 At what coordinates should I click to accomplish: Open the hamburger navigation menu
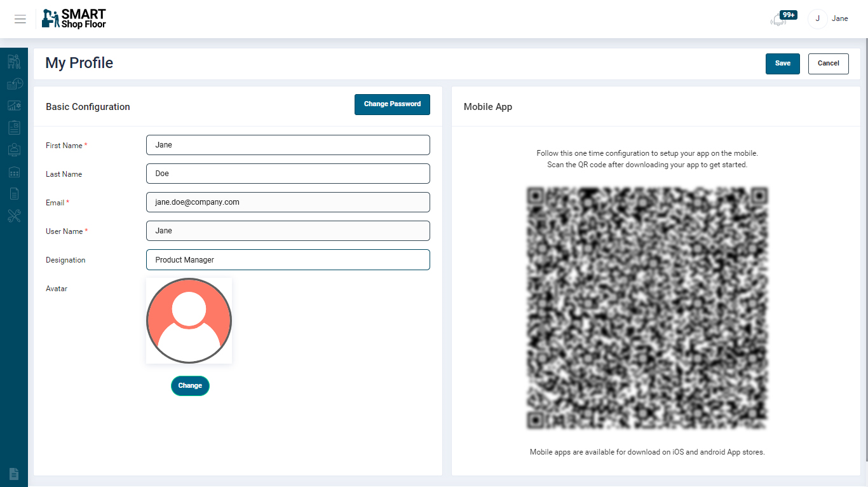click(x=20, y=19)
